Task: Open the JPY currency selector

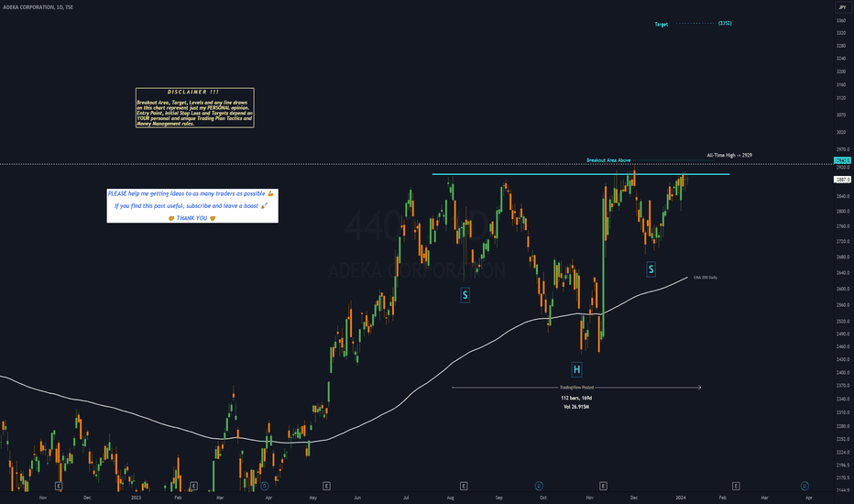Action: (x=842, y=7)
